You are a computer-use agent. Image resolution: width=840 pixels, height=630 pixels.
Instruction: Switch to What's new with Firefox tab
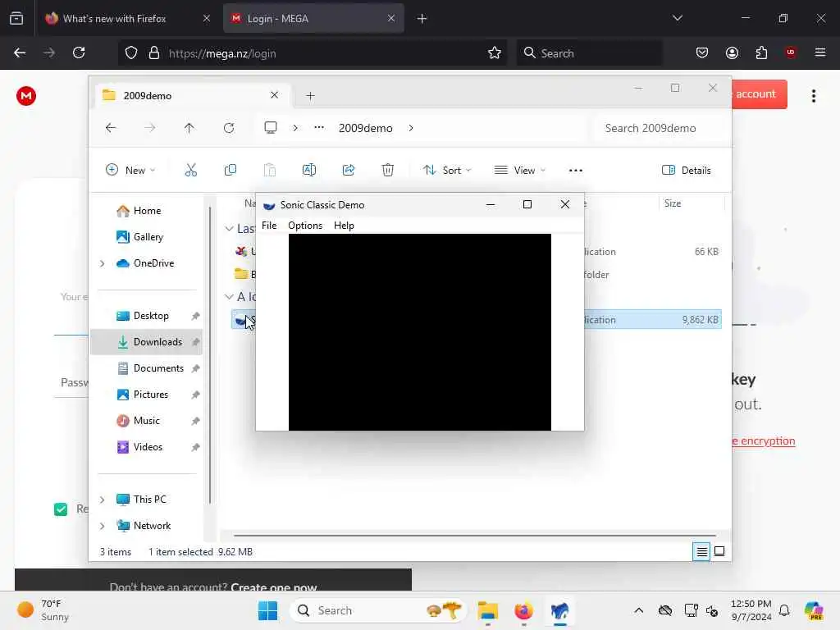127,18
